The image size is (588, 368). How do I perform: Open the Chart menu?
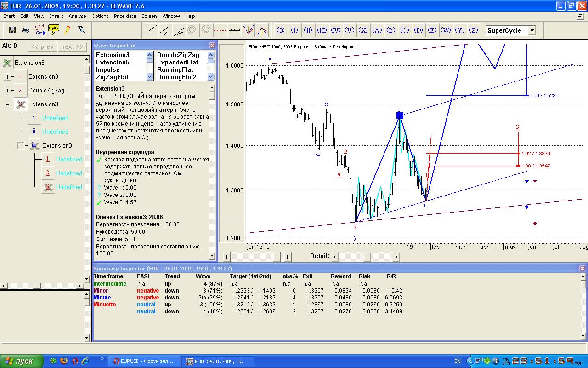coord(9,16)
